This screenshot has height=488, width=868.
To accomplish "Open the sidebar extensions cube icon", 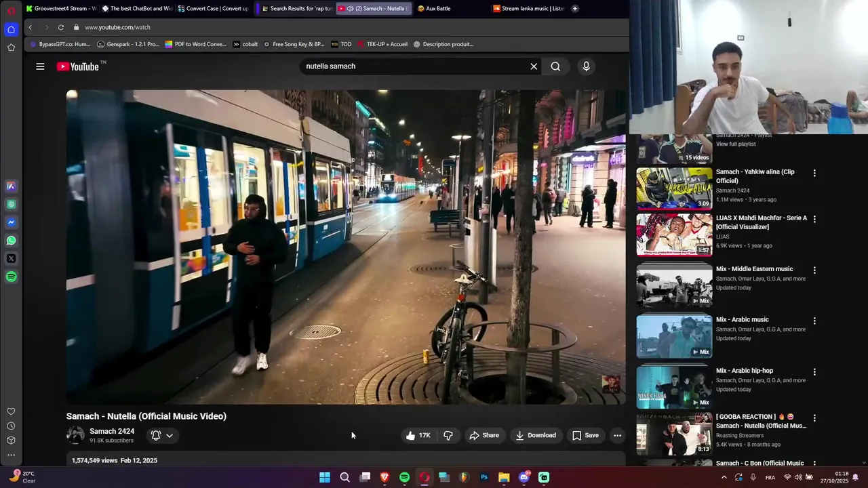I will (11, 440).
